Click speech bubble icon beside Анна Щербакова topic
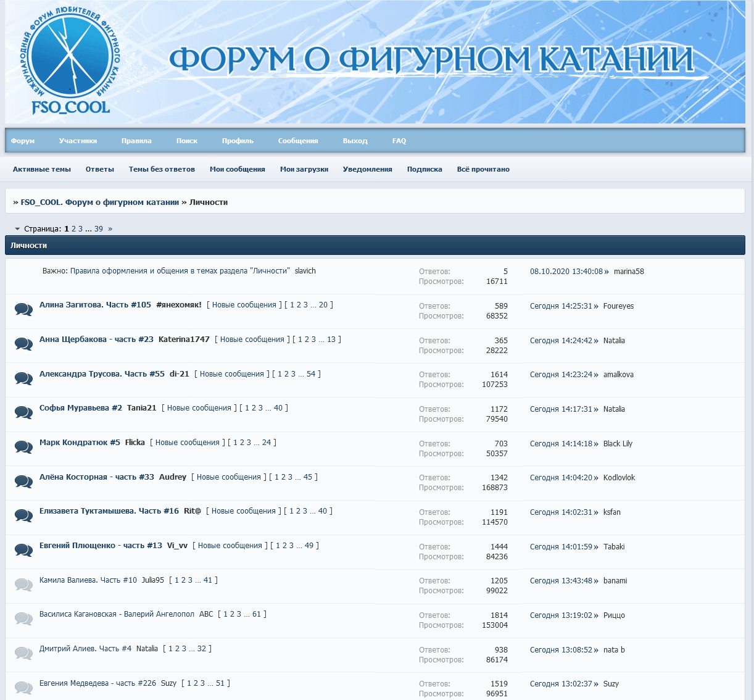 (23, 344)
